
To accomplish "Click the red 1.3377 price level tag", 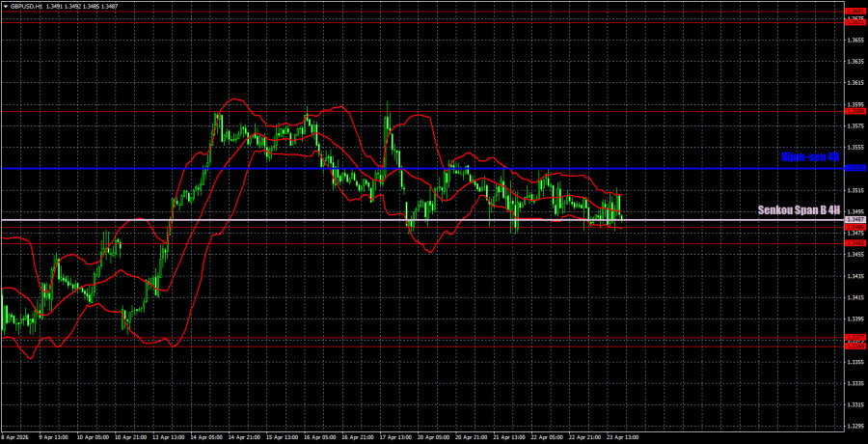I will (x=854, y=338).
